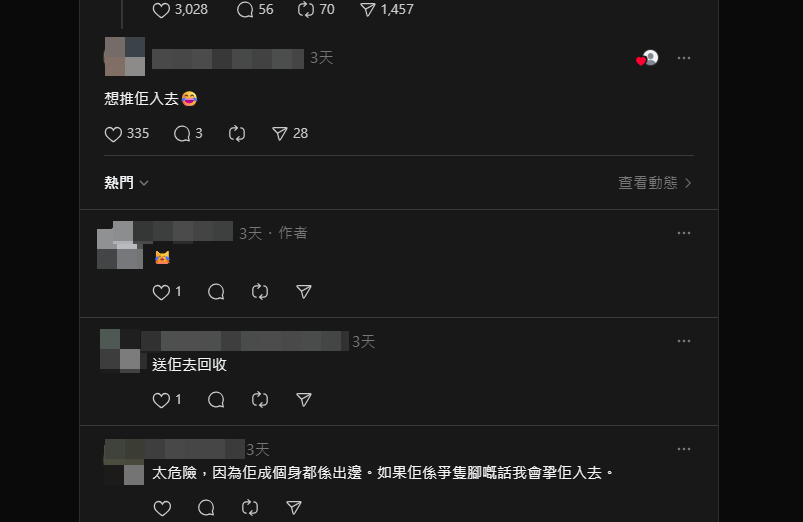This screenshot has height=522, width=803.
Task: Open the top post's 56 comments
Action: tap(255, 10)
